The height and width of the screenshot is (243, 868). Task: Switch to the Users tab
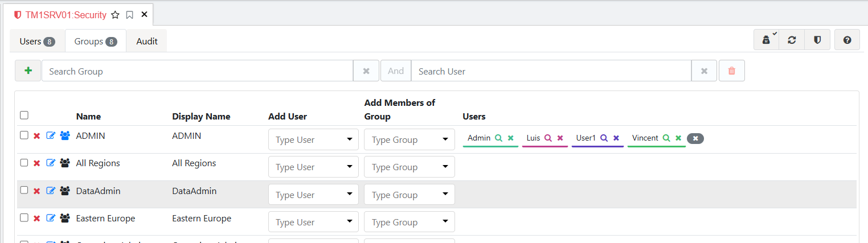pos(37,42)
